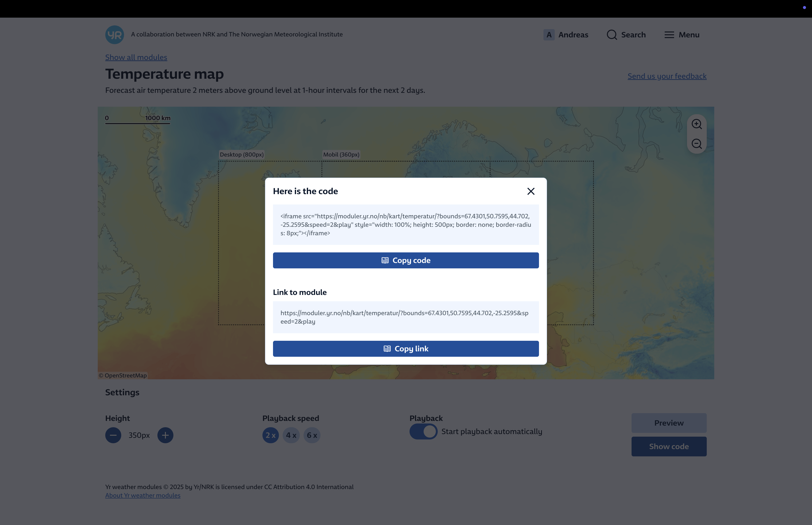Decrease height with minus button
The height and width of the screenshot is (525, 812).
click(113, 435)
